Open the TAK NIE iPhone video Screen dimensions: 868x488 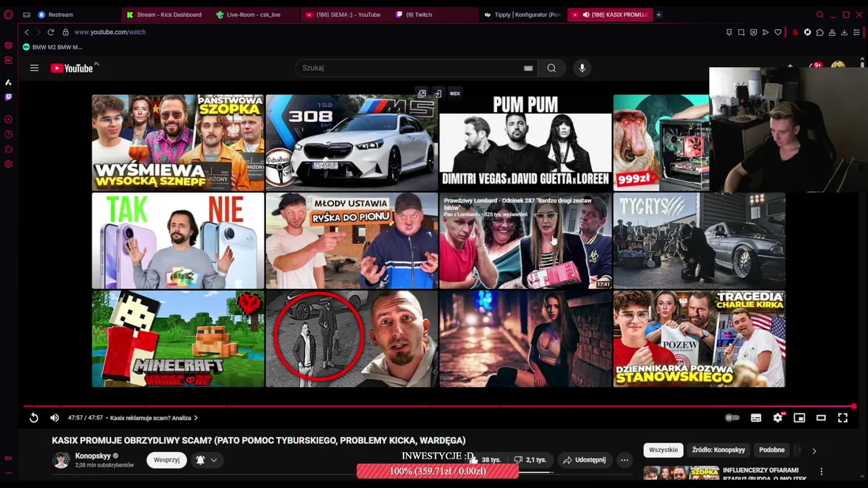178,241
